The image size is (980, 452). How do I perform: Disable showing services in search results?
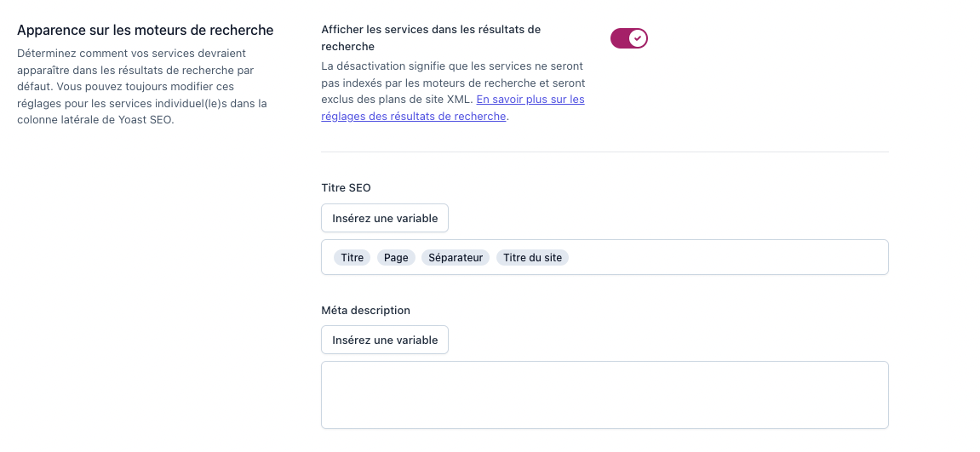point(628,38)
